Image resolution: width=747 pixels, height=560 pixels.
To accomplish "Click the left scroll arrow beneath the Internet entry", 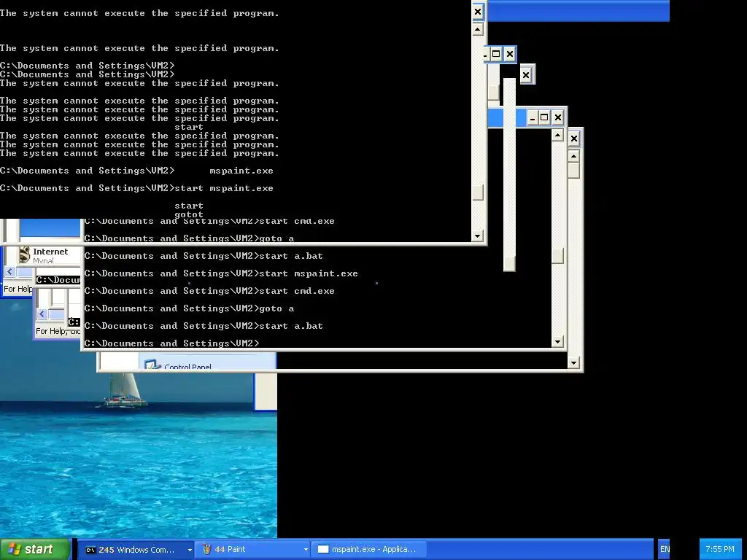I will coord(10,271).
